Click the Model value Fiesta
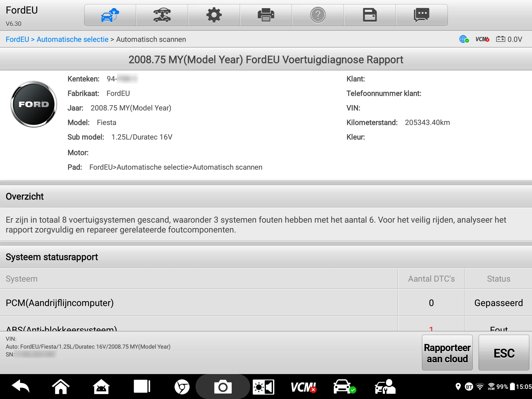 [x=107, y=122]
